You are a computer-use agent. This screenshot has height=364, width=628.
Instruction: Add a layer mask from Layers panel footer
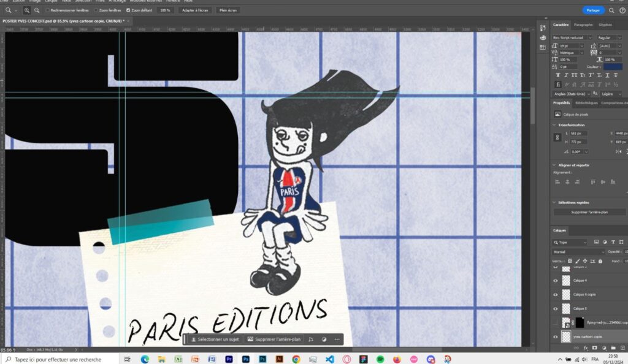click(595, 348)
